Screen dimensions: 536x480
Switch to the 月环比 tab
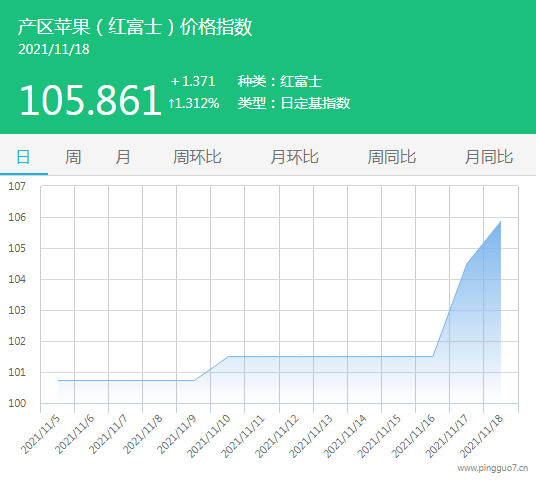tap(295, 157)
